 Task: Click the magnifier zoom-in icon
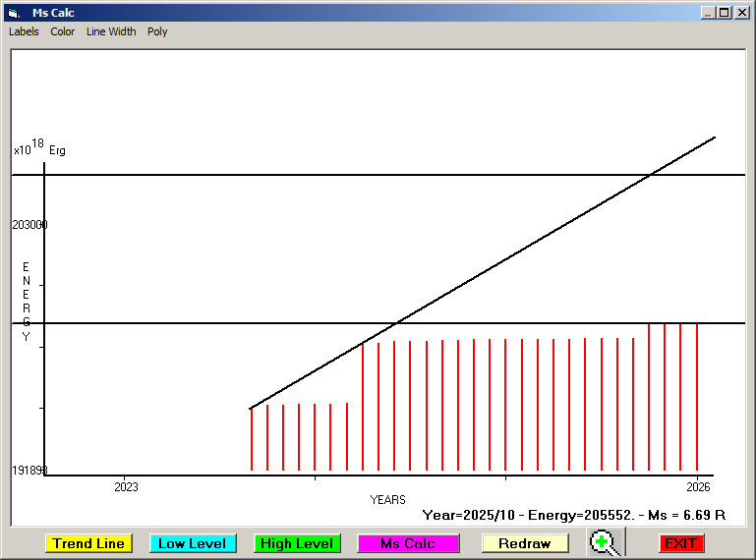(x=607, y=542)
